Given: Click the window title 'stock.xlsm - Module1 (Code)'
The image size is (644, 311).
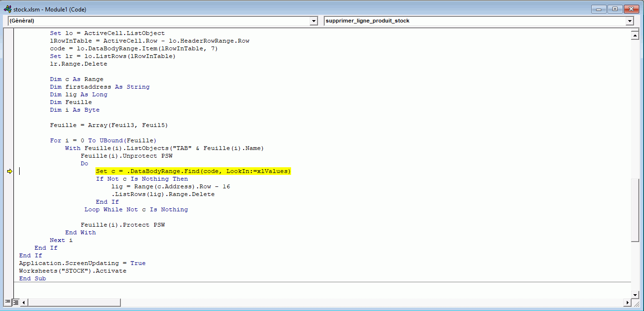Looking at the screenshot, I should pyautogui.click(x=50, y=10).
